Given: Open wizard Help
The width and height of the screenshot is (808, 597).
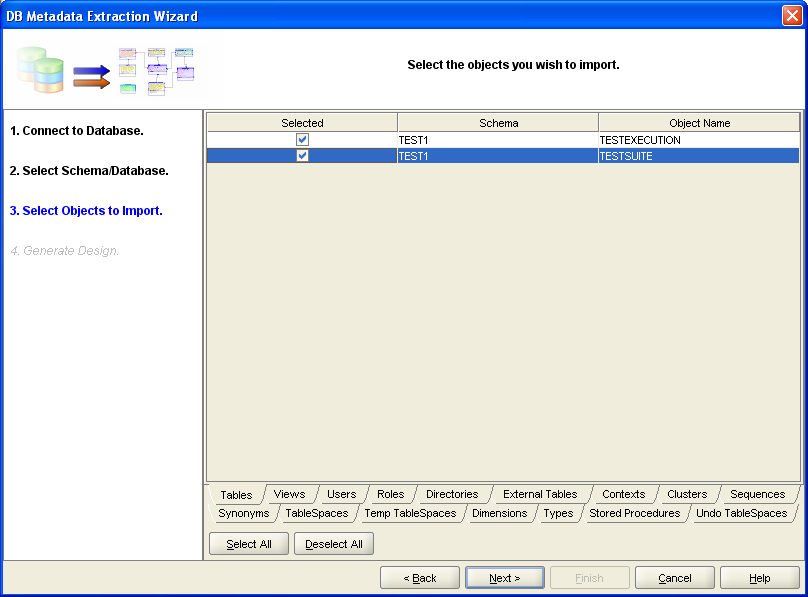Looking at the screenshot, I should (x=760, y=578).
